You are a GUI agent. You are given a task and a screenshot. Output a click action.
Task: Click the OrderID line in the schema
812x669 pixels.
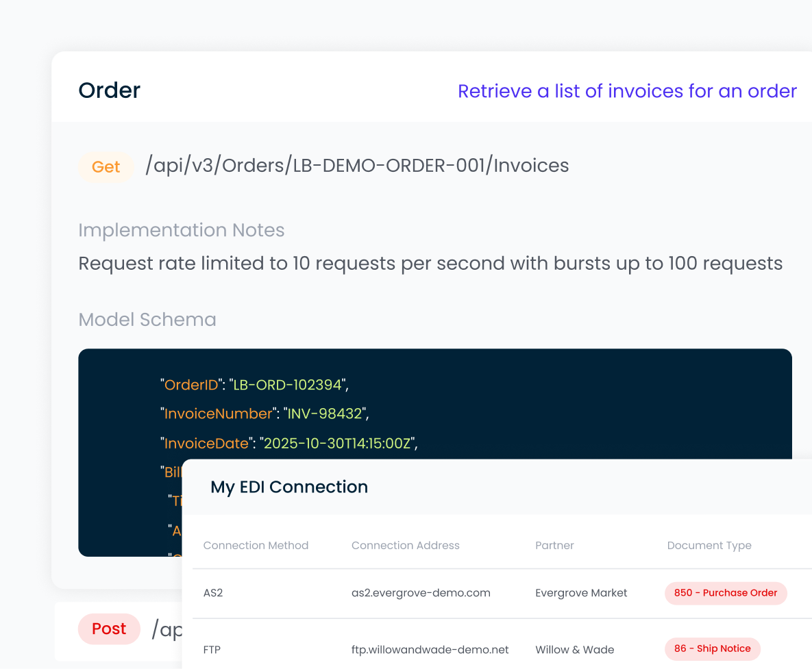click(254, 385)
